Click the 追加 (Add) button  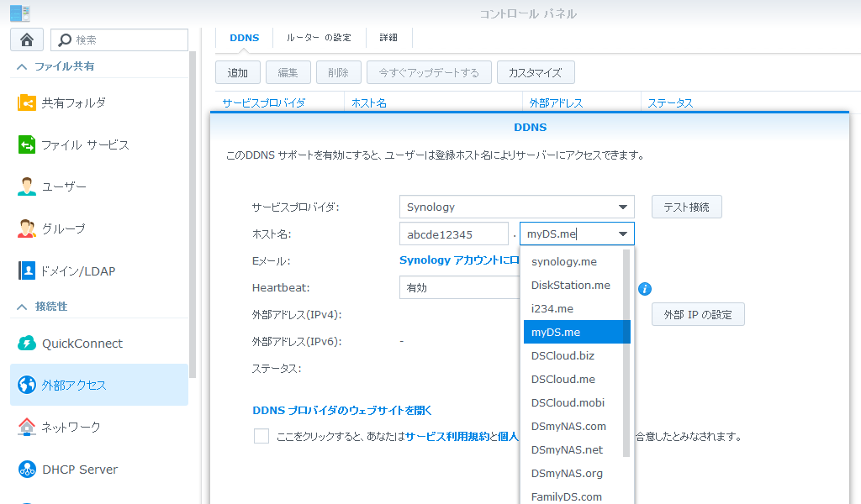tap(238, 72)
